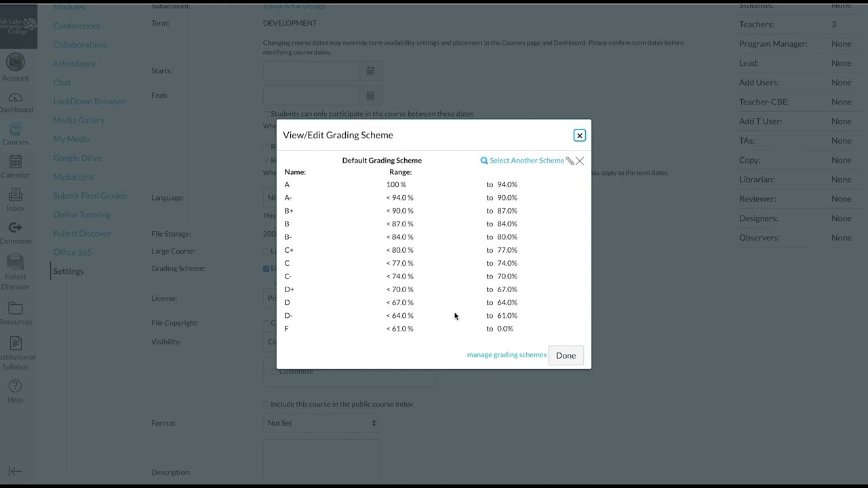Open the Resources folder icon

[x=15, y=308]
